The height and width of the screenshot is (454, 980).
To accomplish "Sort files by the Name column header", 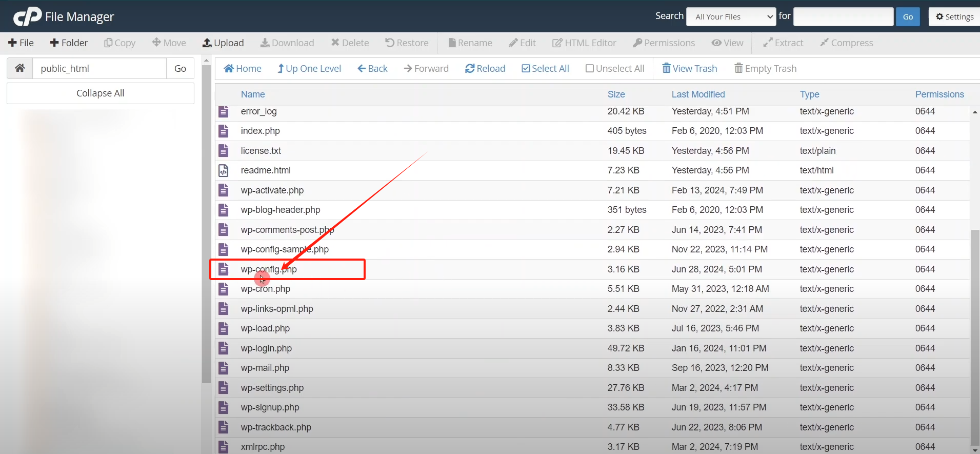I will tap(253, 94).
